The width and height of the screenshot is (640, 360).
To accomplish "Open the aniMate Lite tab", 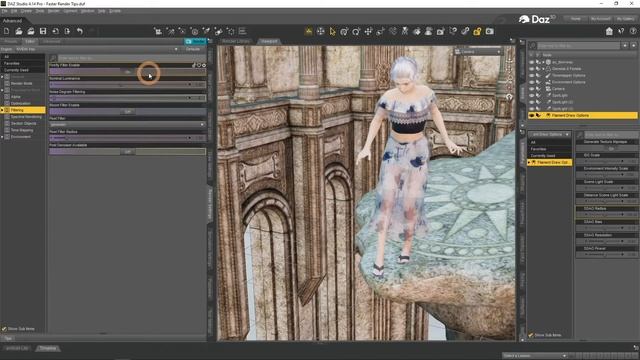I will (x=17, y=348).
